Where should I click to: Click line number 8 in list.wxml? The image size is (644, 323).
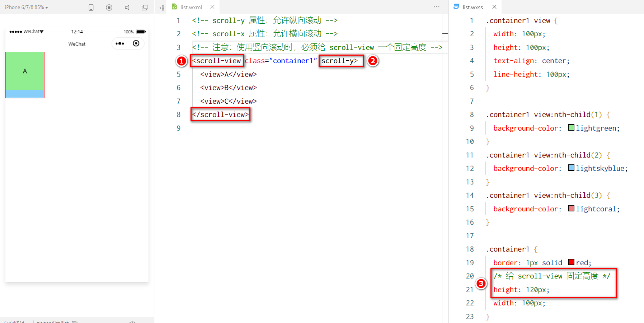click(178, 114)
